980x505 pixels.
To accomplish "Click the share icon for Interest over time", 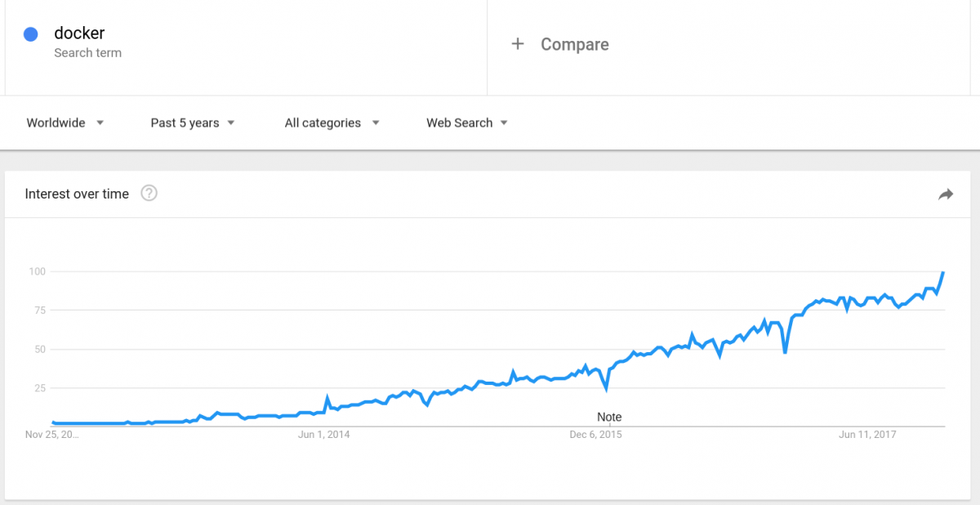I will 946,194.
